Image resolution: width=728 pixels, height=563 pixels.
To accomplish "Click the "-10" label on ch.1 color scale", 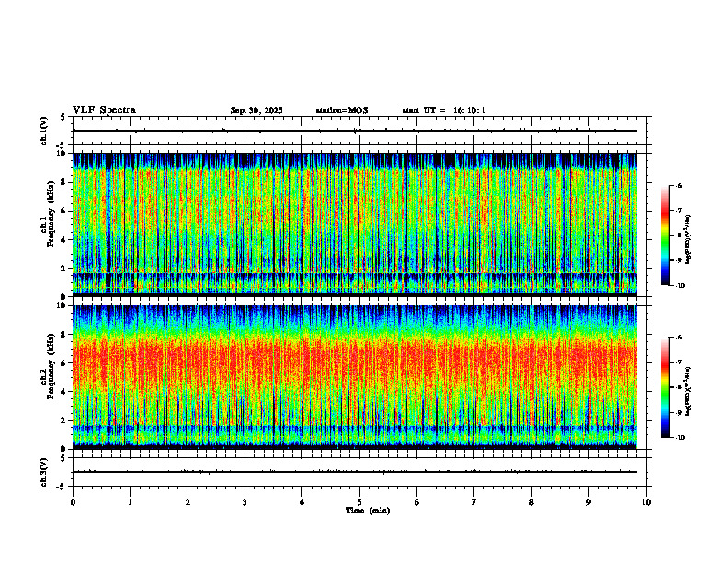I will [x=679, y=286].
